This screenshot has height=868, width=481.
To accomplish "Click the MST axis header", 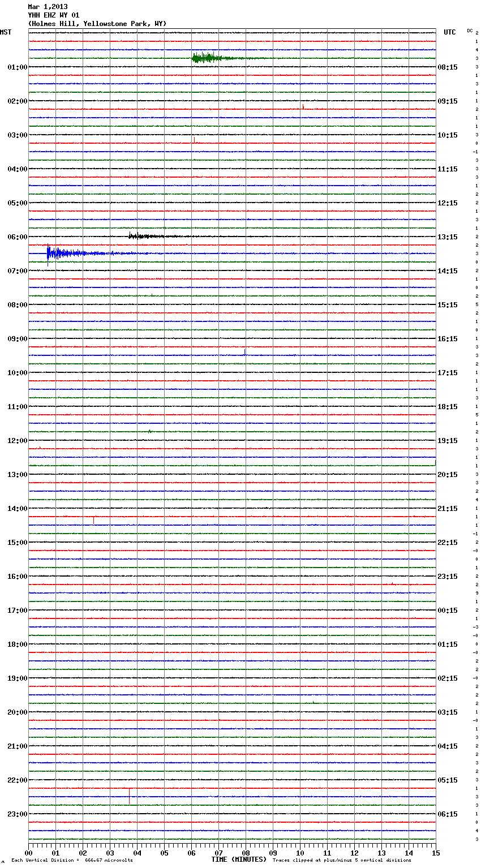I will [x=6, y=32].
